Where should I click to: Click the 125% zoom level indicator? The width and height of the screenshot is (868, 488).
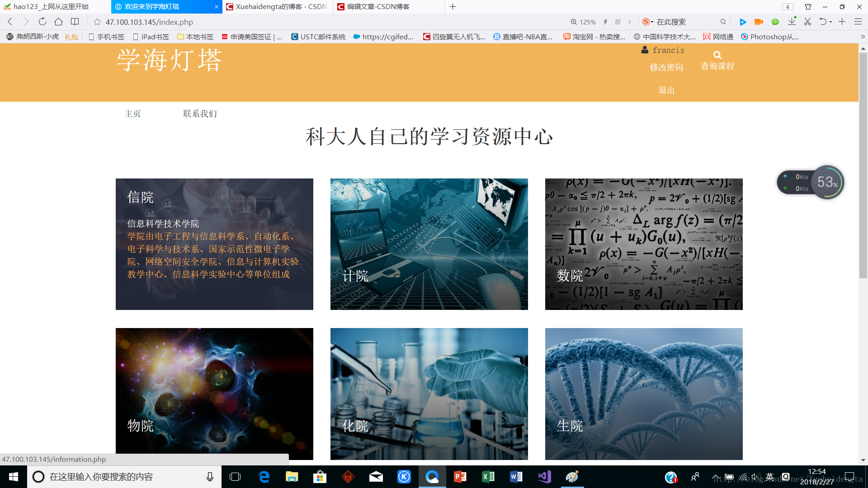coord(583,22)
